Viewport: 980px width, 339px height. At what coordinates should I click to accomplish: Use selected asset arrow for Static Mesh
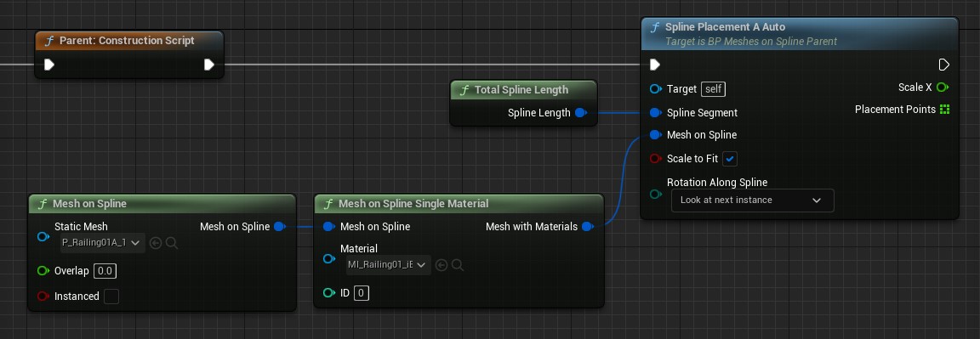point(156,243)
